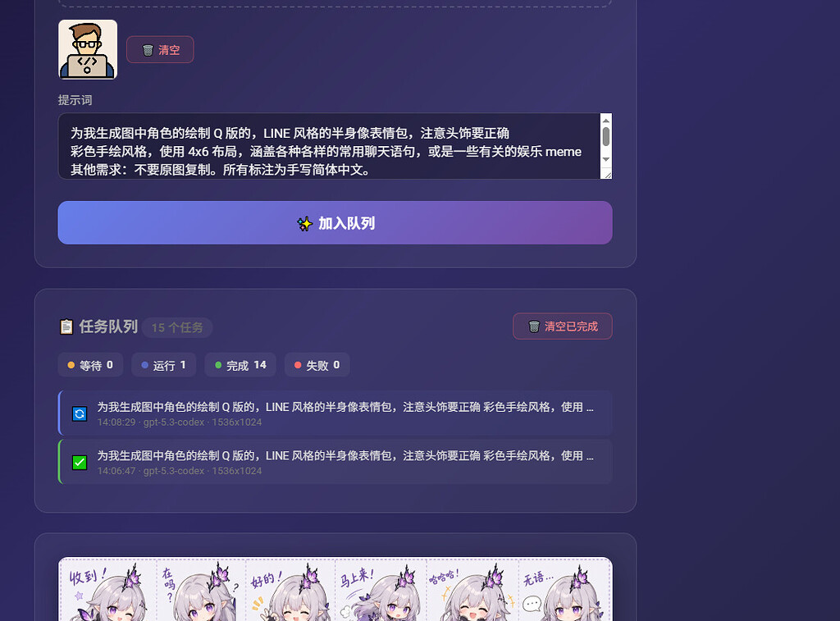Click the 加入队列 button

tap(335, 223)
